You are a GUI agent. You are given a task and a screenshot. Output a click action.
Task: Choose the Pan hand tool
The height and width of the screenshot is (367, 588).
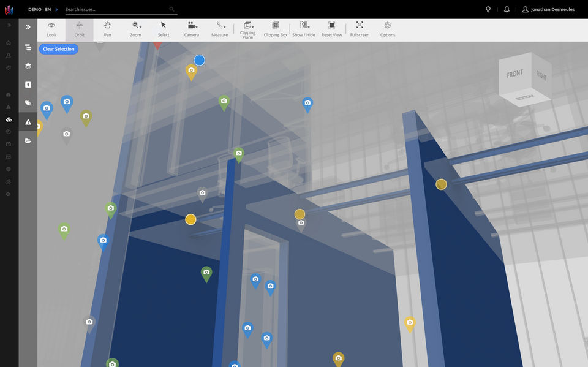107,29
